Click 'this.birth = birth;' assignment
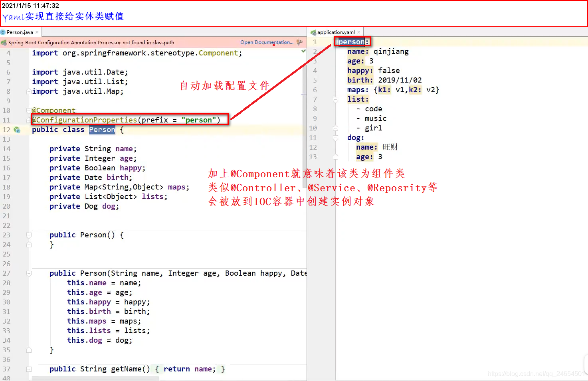The height and width of the screenshot is (381, 588). (x=108, y=312)
